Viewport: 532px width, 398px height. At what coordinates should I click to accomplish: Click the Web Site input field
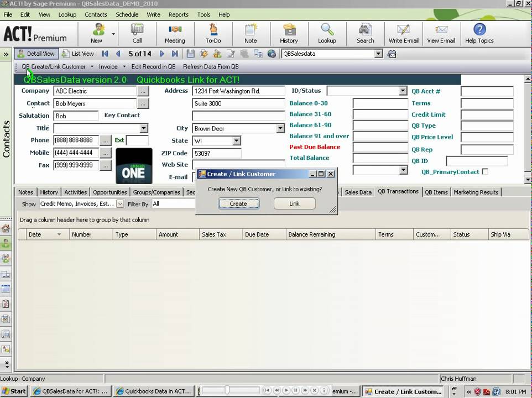tap(238, 164)
